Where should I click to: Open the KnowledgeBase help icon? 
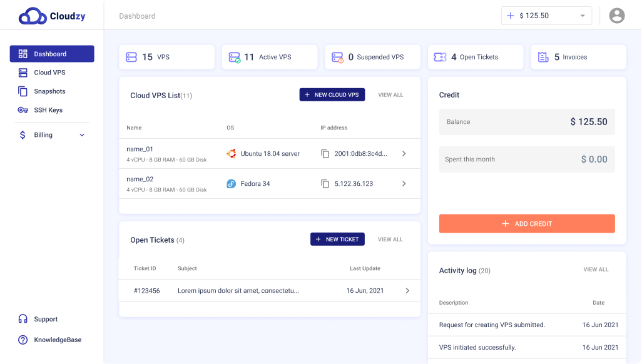pos(23,340)
